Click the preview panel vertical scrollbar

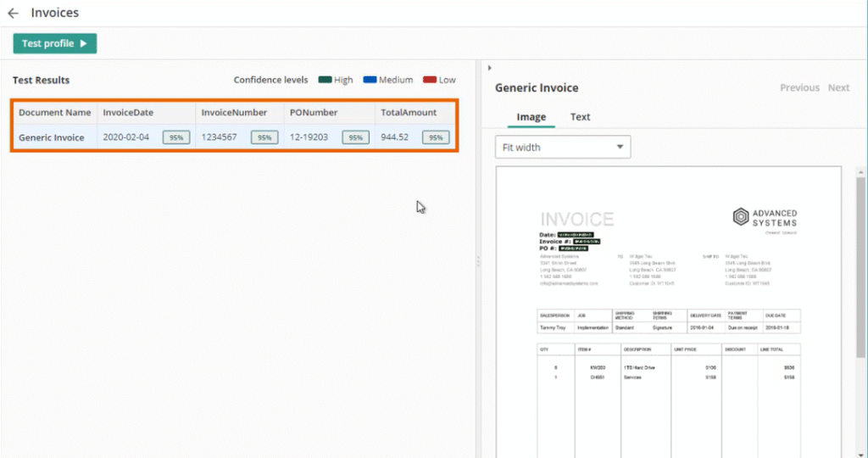point(860,254)
